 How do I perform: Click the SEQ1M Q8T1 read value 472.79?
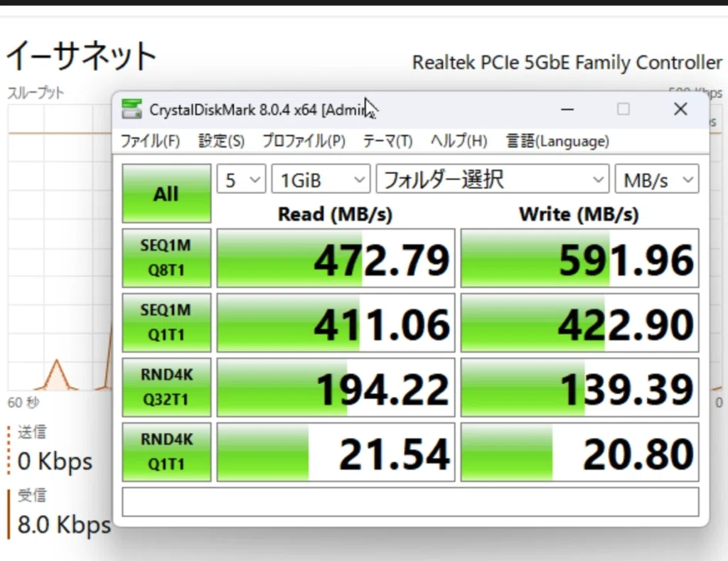[336, 258]
